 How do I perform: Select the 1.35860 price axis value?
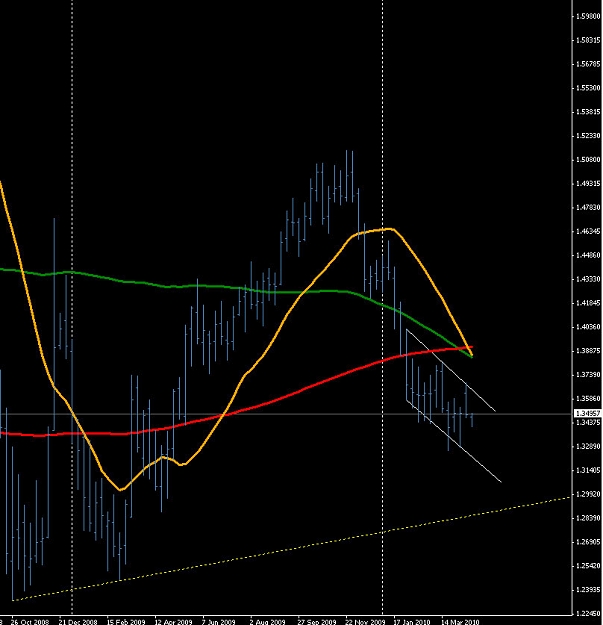(x=588, y=399)
